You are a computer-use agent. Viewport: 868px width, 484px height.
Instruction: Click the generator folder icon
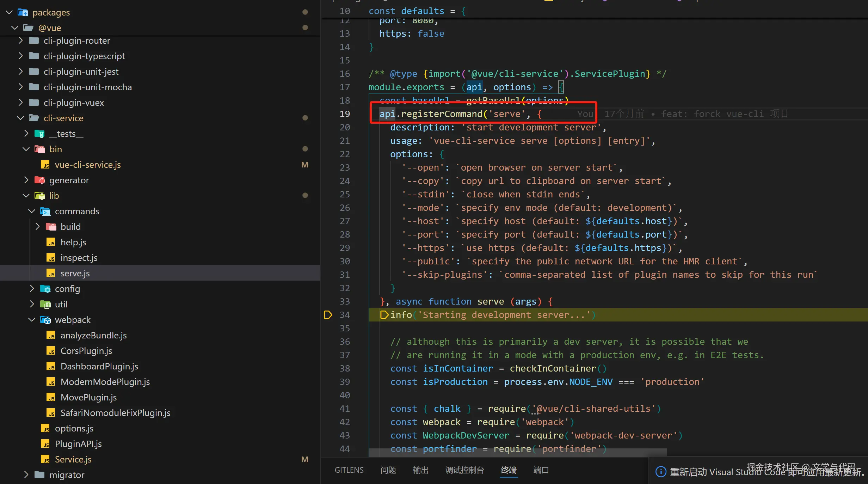pos(40,180)
